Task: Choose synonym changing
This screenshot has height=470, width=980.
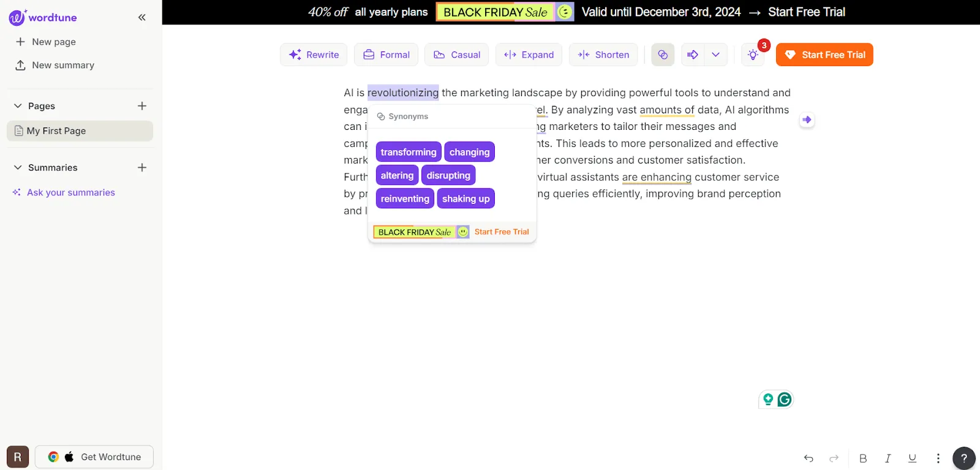Action: [x=469, y=152]
